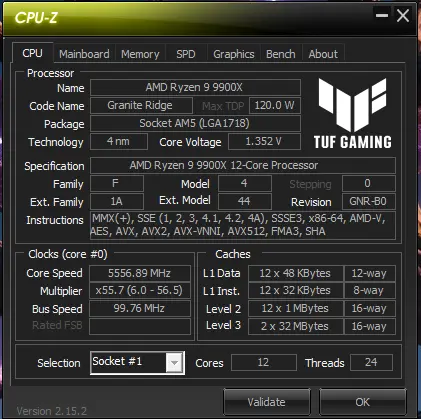The width and height of the screenshot is (421, 419).
Task: Click the Core Speed value field
Action: [140, 273]
